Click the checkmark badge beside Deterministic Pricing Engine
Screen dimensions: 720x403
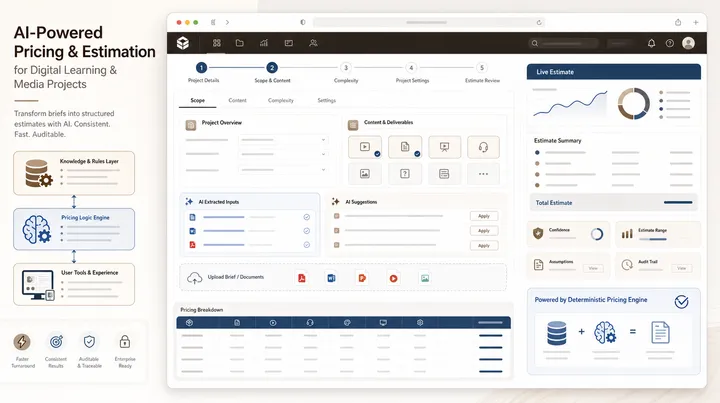click(681, 302)
